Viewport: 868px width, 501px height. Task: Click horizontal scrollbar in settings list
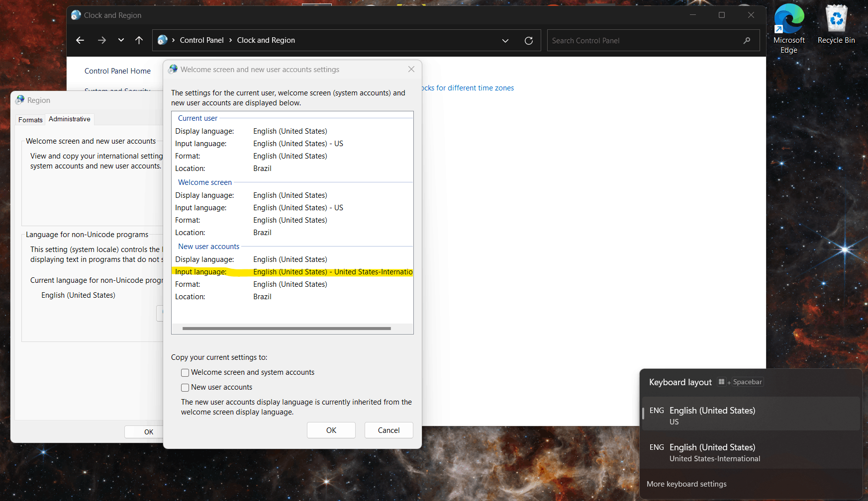[x=287, y=329]
